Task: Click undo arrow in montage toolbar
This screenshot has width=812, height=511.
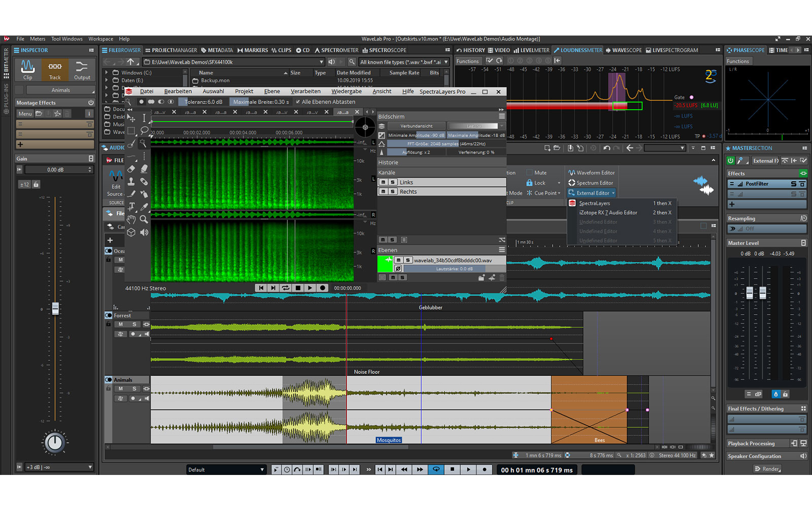Action: pyautogui.click(x=606, y=148)
